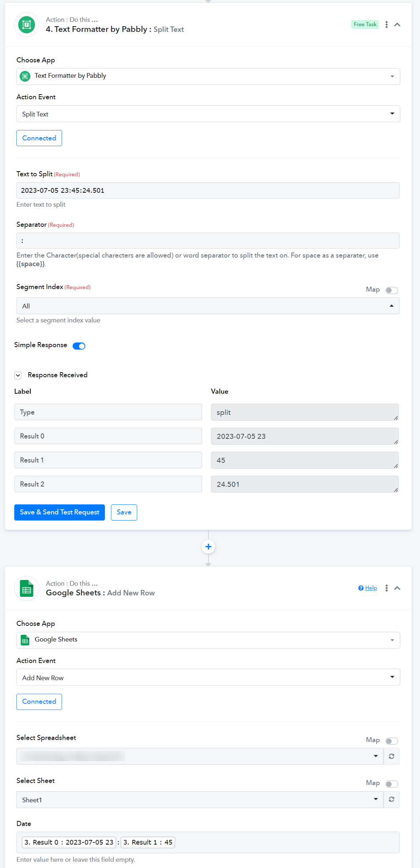Screen dimensions: 420x868
Task: Open the Split Text action event dropdown
Action: click(x=208, y=114)
